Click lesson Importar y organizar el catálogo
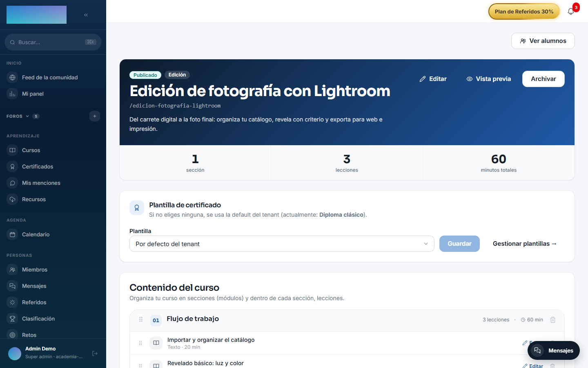 pos(211,340)
